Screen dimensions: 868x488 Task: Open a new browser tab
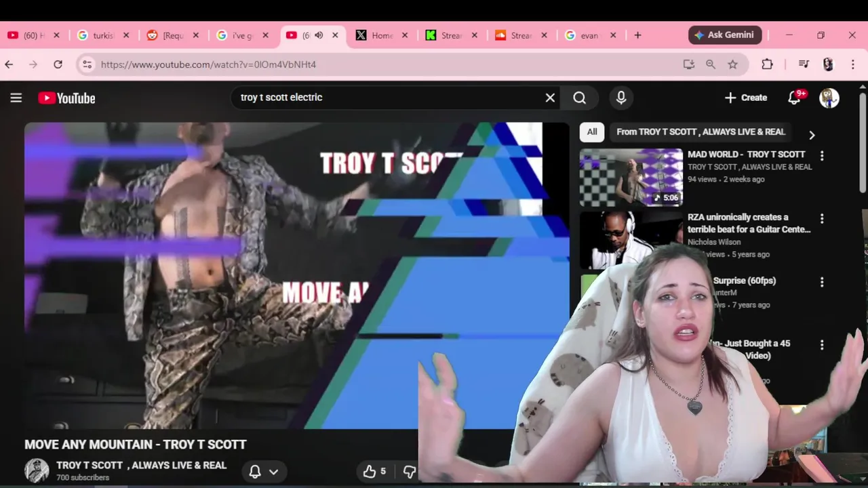point(637,35)
